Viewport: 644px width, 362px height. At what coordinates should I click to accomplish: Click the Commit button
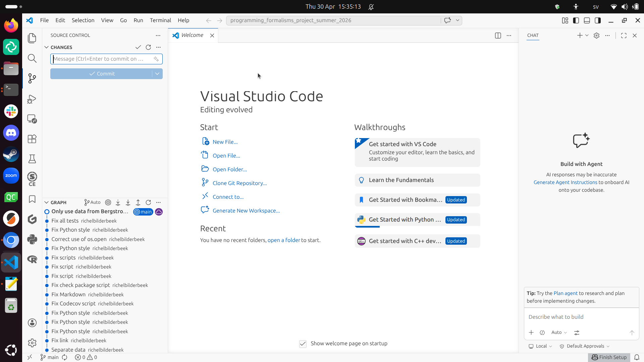tap(102, 74)
